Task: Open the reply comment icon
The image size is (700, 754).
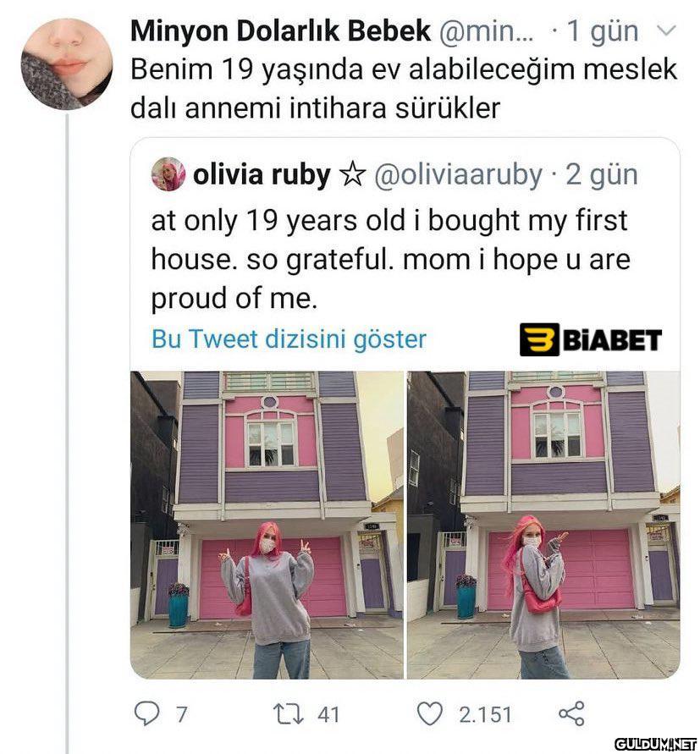Action: 146,714
